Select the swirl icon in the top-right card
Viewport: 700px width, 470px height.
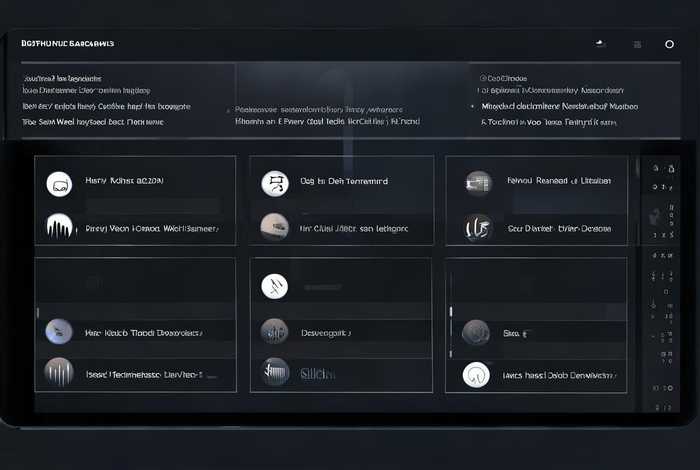pos(478,227)
